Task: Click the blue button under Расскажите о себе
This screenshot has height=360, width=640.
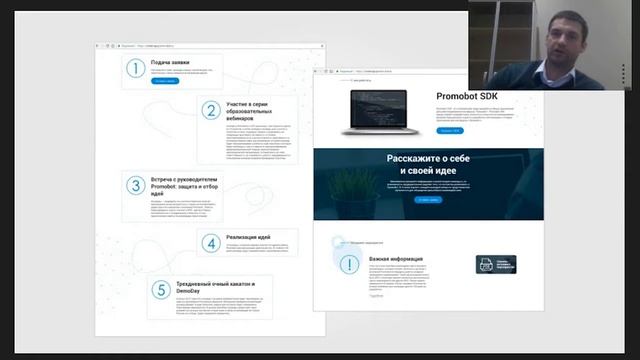Action: click(x=428, y=200)
